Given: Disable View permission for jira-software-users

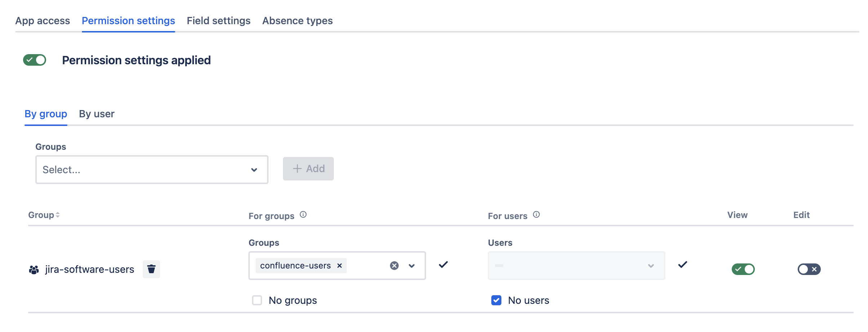Looking at the screenshot, I should coord(743,269).
